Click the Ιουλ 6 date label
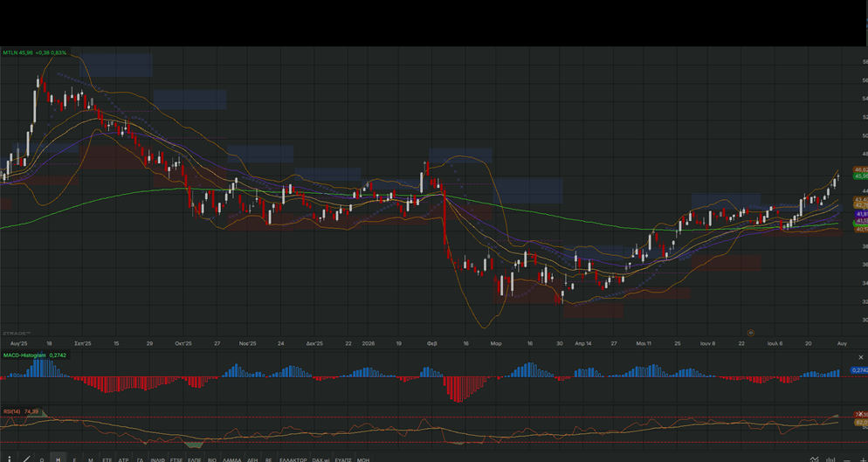The image size is (868, 462). click(x=775, y=343)
